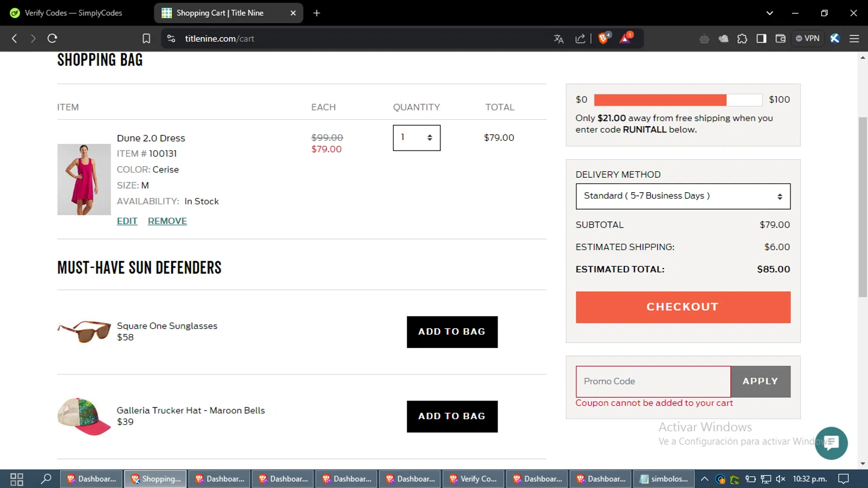The width and height of the screenshot is (868, 488).
Task: Click the Square One Sunglasses image
Action: [84, 332]
